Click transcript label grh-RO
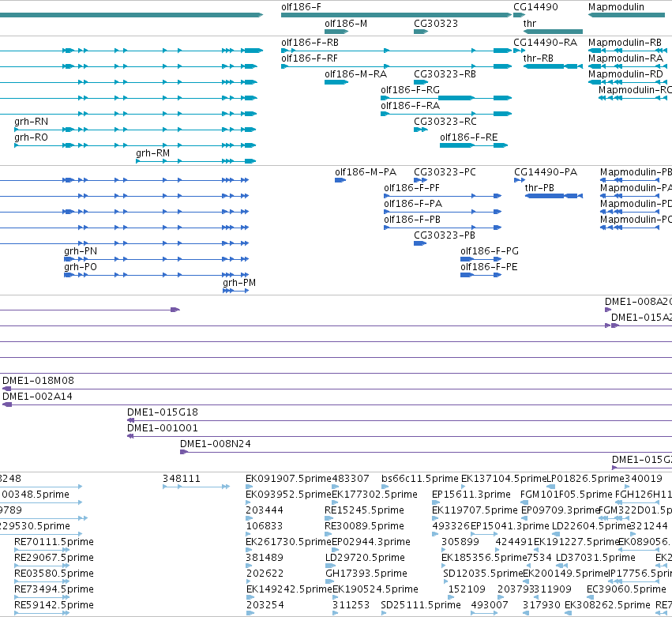The width and height of the screenshot is (672, 617). click(31, 137)
